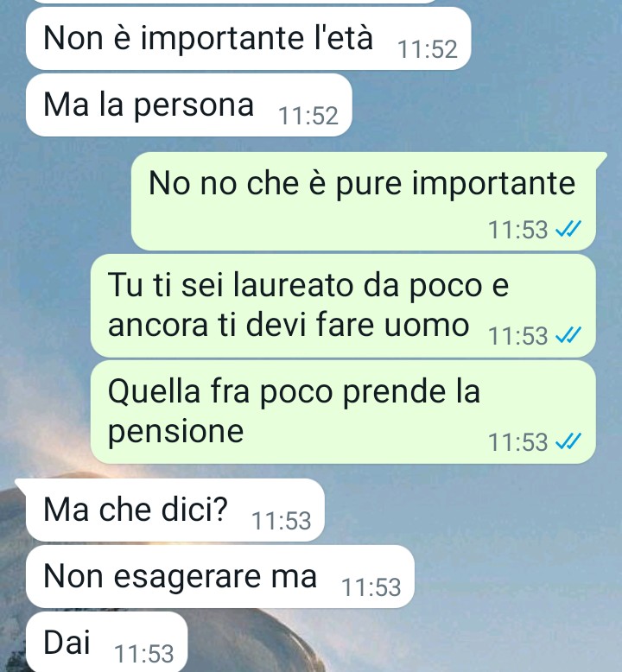
Task: Select the 'Non esagerare ma' bubble
Action: (x=220, y=576)
